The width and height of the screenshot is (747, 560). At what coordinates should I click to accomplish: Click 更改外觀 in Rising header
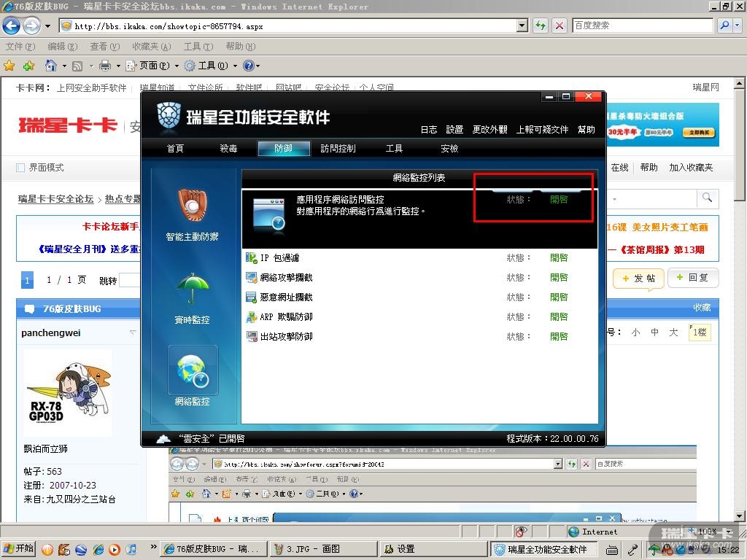pos(489,130)
